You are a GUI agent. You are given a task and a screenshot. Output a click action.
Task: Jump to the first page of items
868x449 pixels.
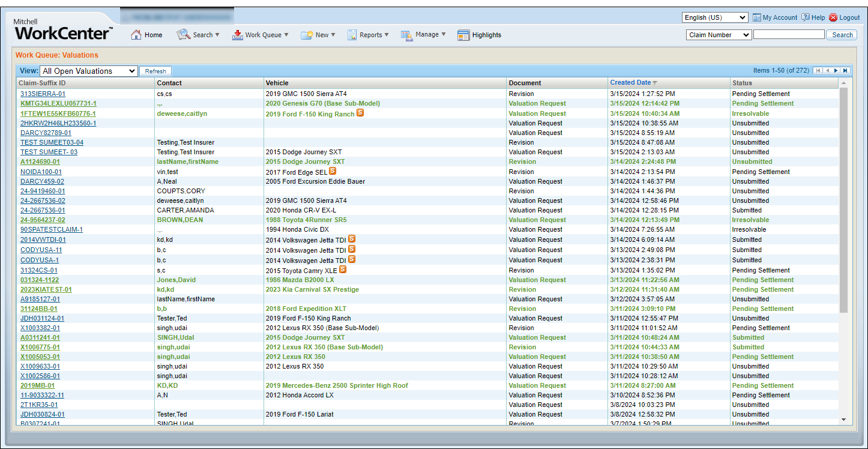click(x=818, y=71)
